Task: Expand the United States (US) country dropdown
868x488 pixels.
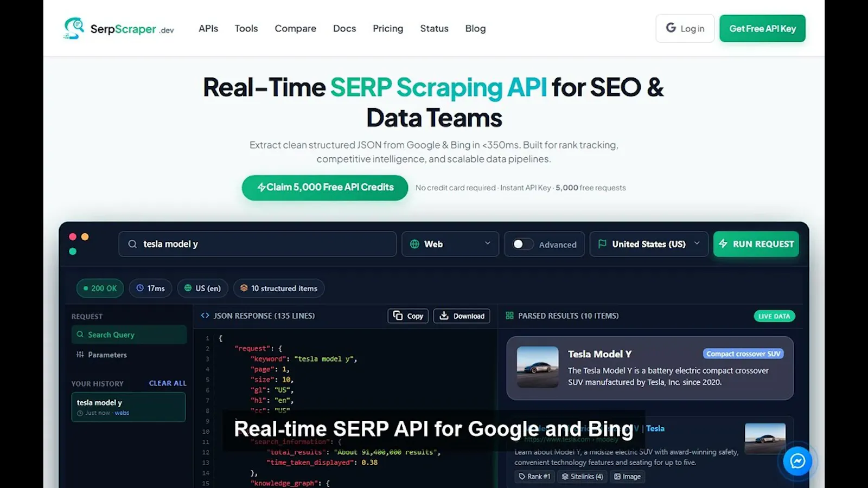Action: [649, 244]
